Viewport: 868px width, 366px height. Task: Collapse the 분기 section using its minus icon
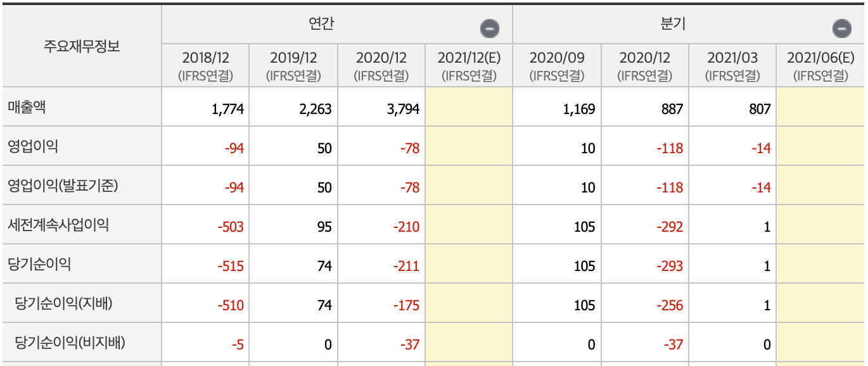click(x=841, y=28)
